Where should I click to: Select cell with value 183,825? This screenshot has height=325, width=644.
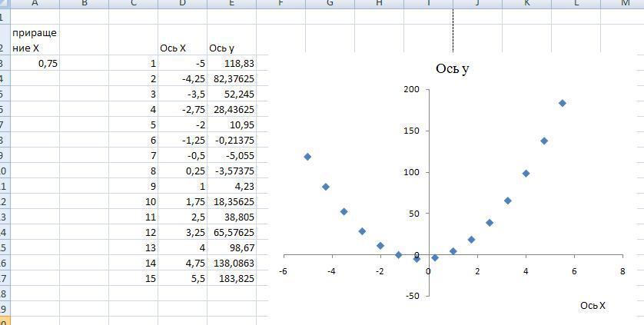(231, 278)
